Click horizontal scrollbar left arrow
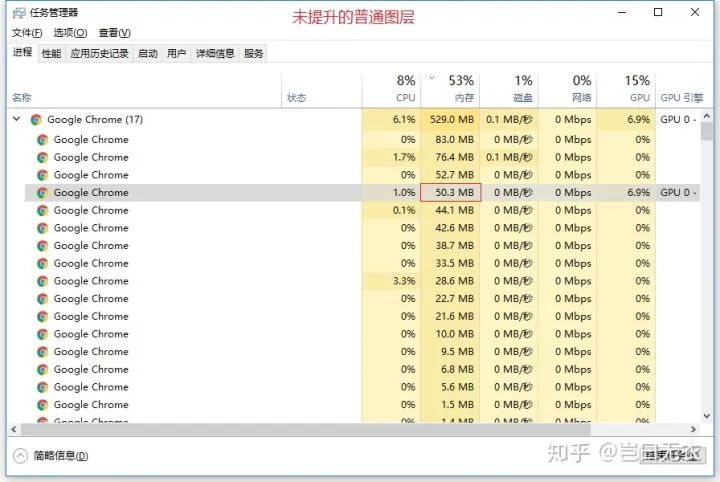 [13, 429]
